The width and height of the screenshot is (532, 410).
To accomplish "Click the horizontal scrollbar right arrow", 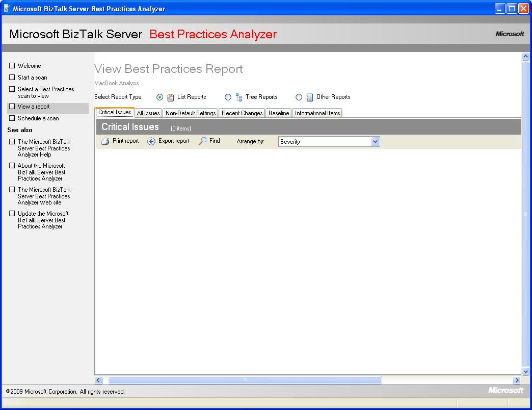I will click(517, 380).
